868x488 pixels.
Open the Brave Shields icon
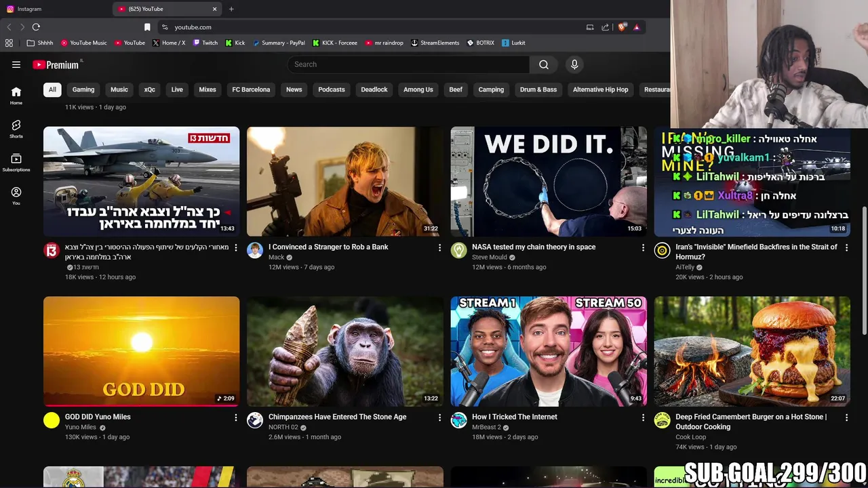click(x=621, y=27)
